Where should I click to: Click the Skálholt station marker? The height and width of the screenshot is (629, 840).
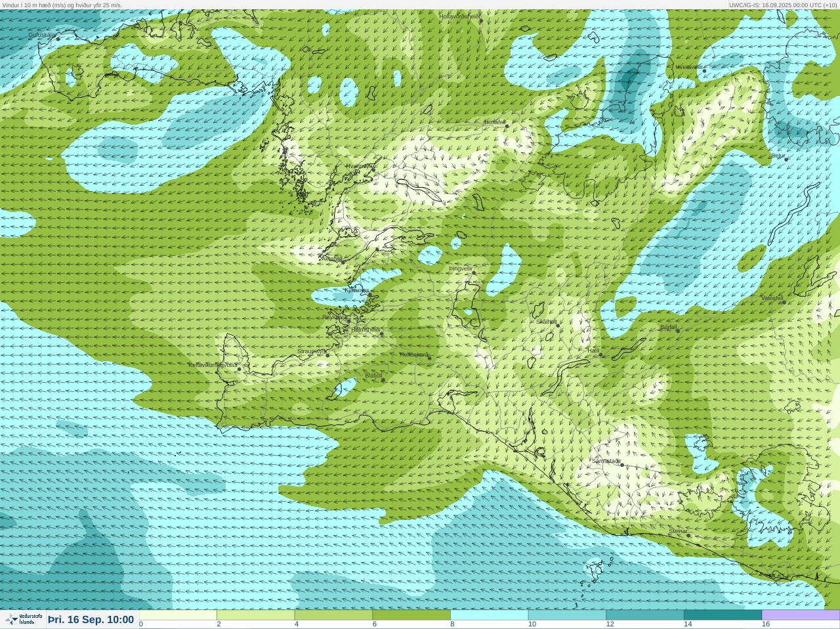click(x=558, y=325)
